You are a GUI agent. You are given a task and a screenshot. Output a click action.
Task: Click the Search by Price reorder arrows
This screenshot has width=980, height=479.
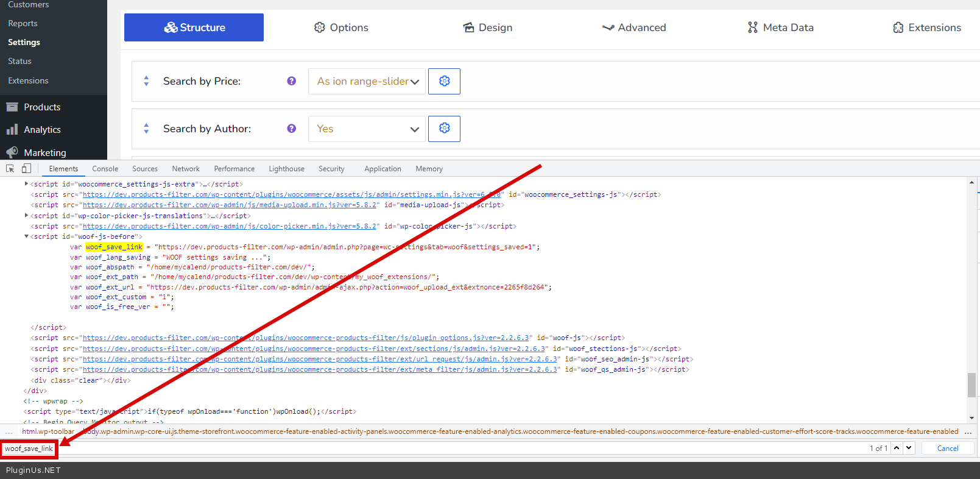146,81
